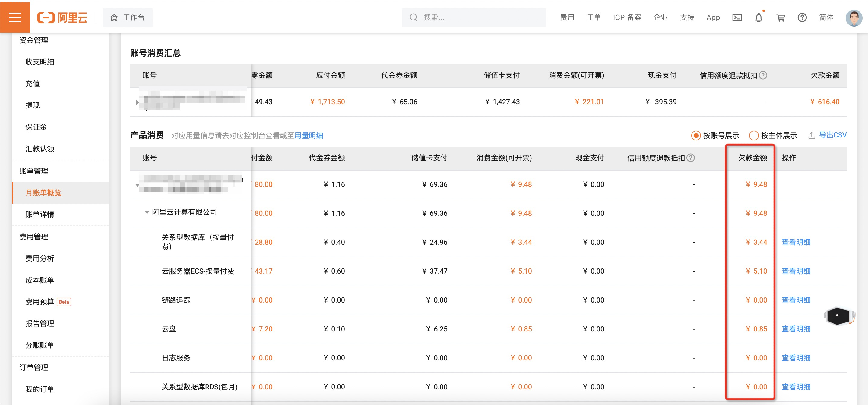This screenshot has width=868, height=405.
Task: Open the hamburger navigation menu
Action: [15, 17]
